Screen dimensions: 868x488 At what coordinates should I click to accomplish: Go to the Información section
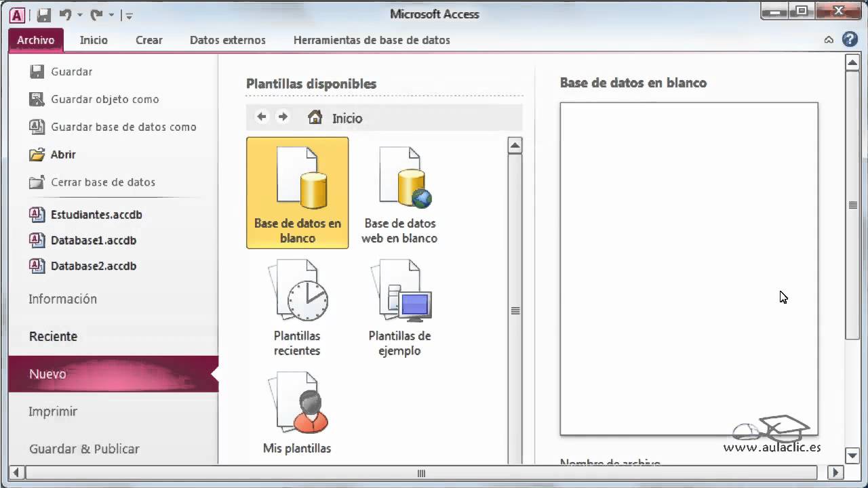tap(63, 299)
